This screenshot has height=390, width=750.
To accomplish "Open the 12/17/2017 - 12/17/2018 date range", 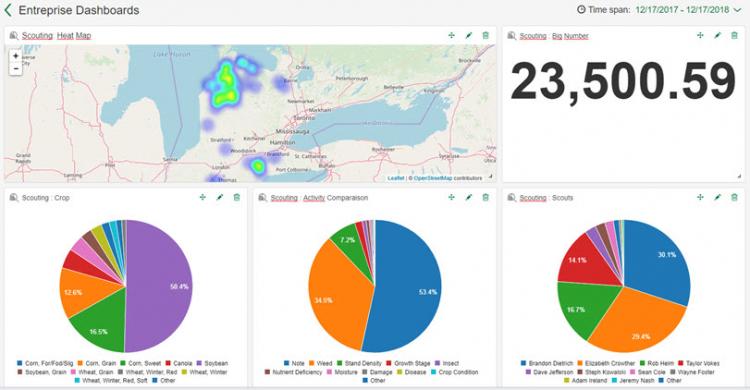I will click(683, 10).
